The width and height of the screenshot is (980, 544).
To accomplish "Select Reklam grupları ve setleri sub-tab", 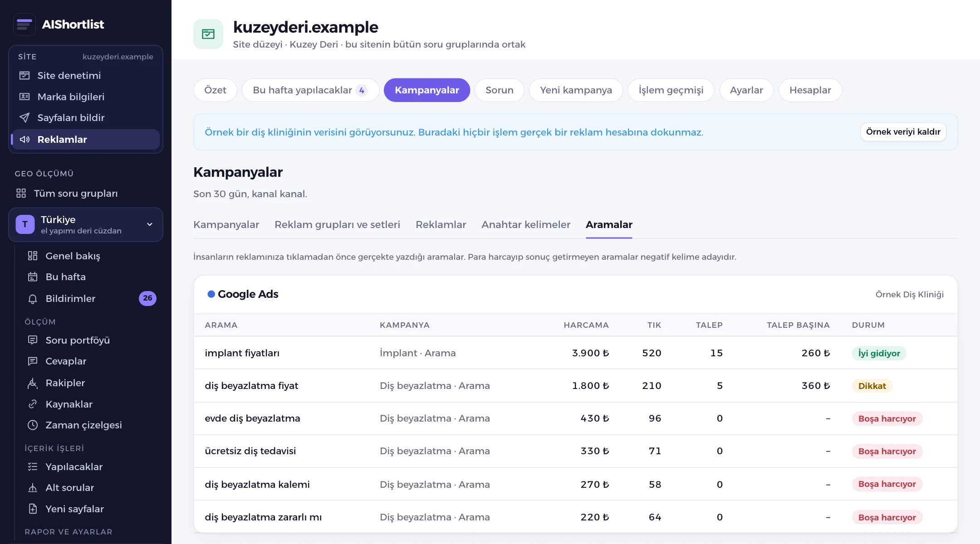I will pos(337,224).
